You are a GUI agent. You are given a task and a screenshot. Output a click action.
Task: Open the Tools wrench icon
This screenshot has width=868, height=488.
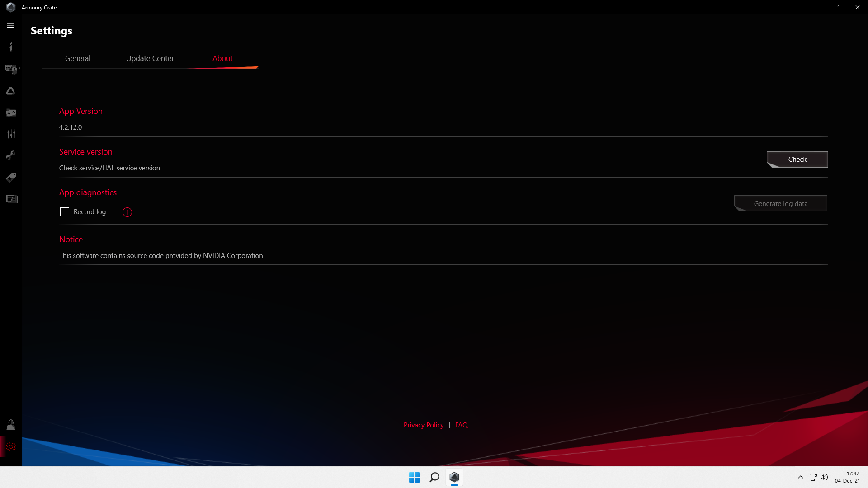[11, 155]
